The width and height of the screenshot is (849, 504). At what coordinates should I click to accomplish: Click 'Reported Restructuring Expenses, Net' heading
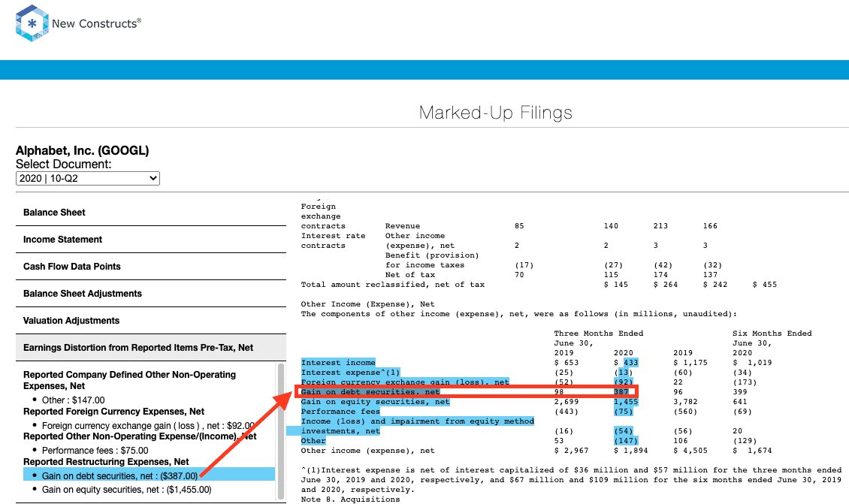[x=106, y=462]
